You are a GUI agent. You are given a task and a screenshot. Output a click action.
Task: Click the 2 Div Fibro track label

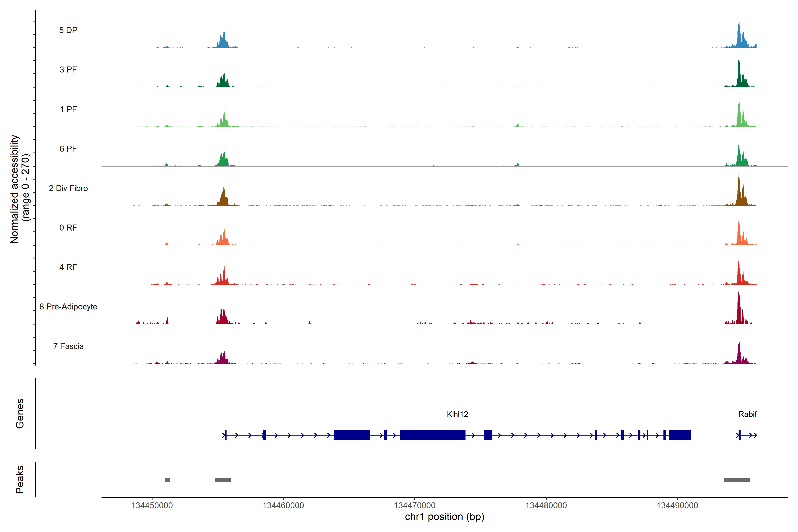pyautogui.click(x=68, y=188)
